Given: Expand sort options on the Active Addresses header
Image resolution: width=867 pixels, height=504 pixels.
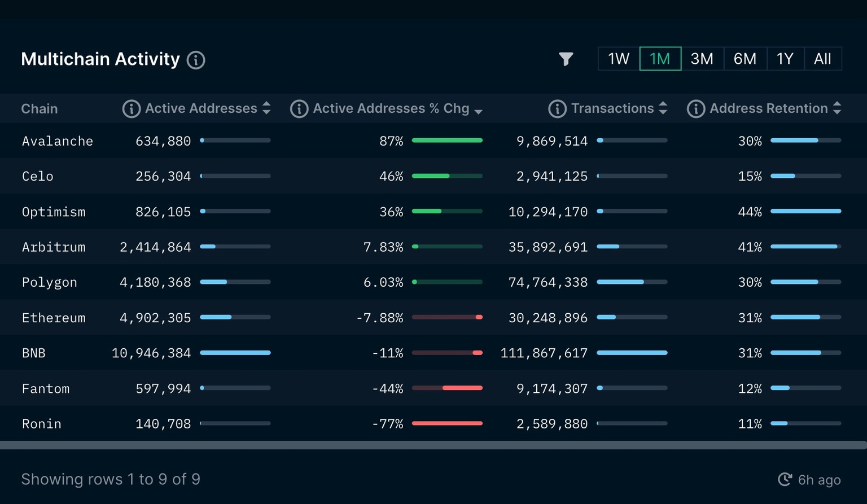Looking at the screenshot, I should coord(266,108).
